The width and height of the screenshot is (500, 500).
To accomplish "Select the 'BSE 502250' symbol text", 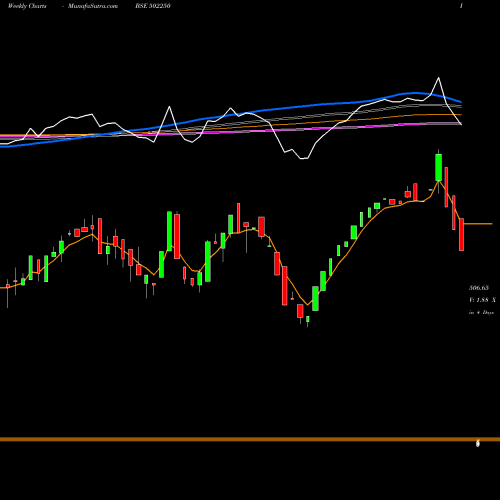I will [153, 6].
